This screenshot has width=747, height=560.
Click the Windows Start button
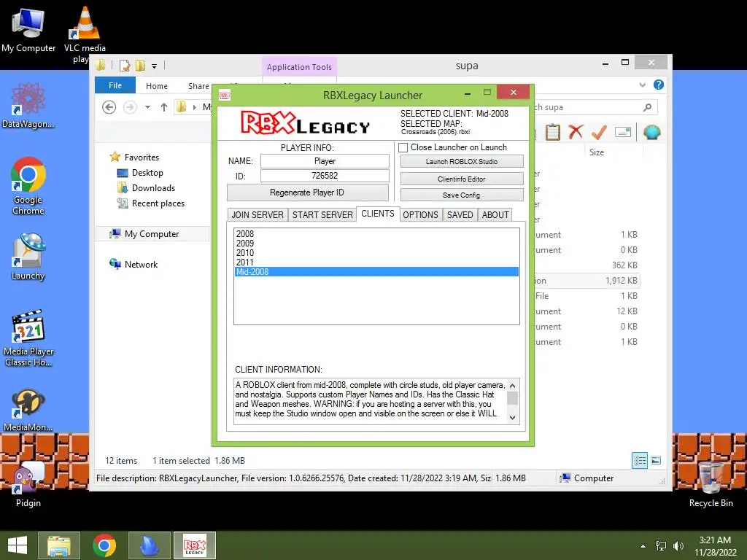[x=18, y=545]
